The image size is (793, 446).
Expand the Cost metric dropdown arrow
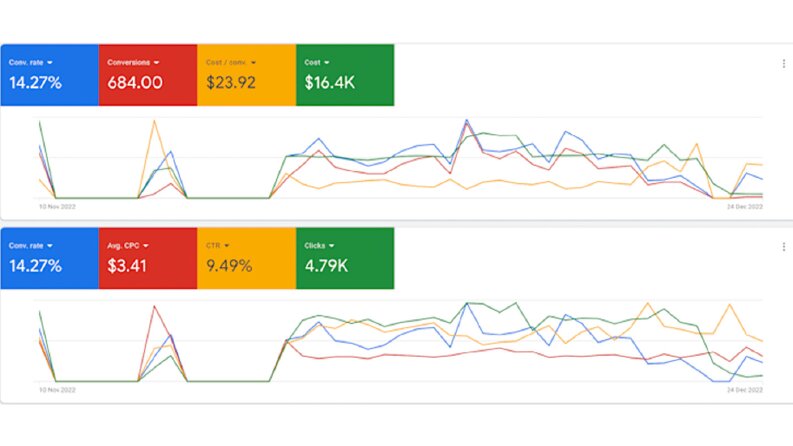(x=327, y=63)
